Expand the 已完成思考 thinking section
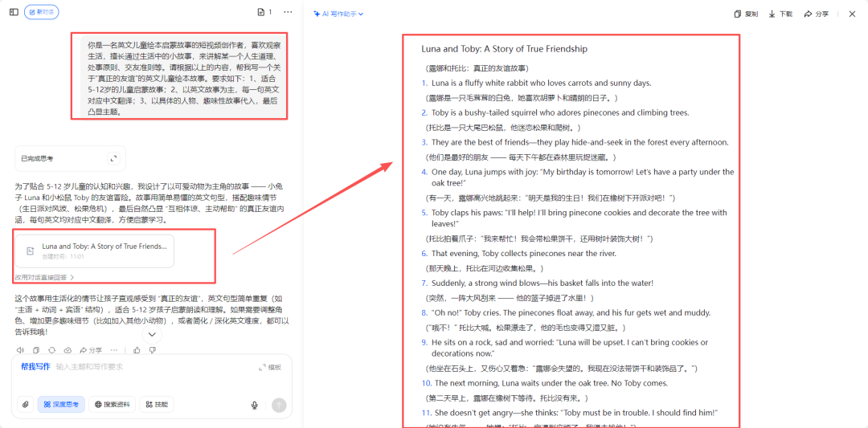Image resolution: width=868 pixels, height=428 pixels. [113, 158]
